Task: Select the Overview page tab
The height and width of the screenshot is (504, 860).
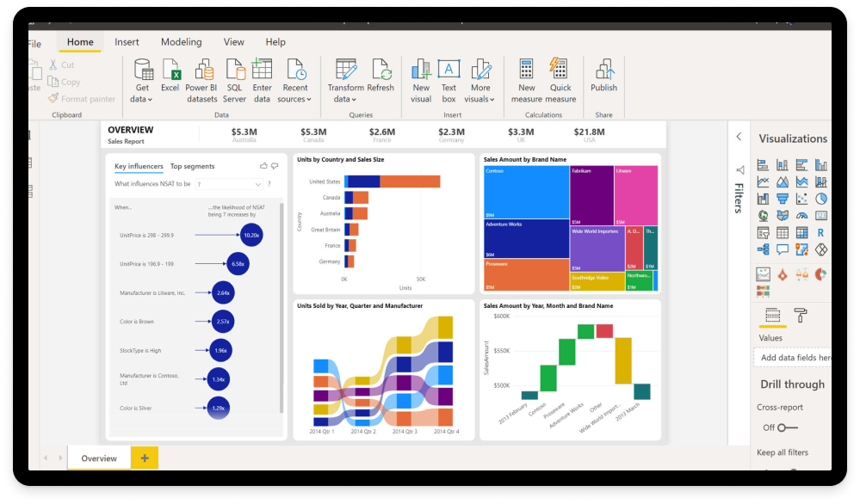Action: [x=99, y=458]
